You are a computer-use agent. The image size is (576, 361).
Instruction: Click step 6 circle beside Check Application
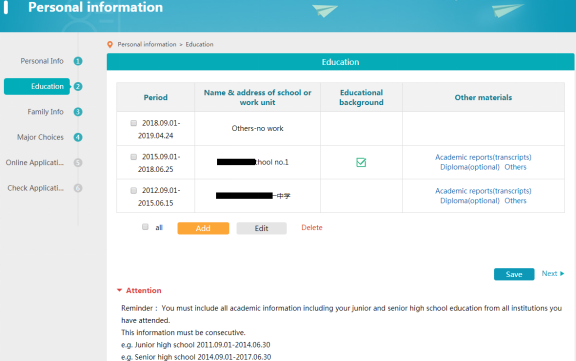click(78, 188)
